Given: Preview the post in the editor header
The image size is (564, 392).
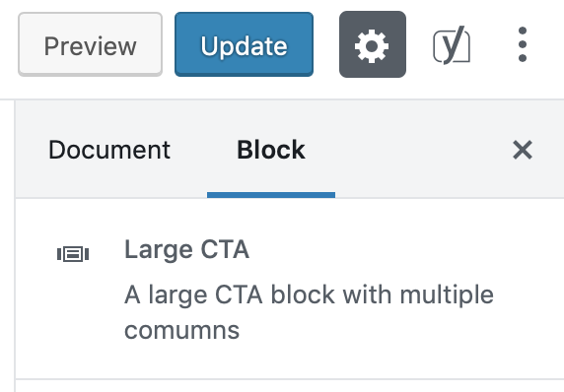Looking at the screenshot, I should (x=91, y=44).
